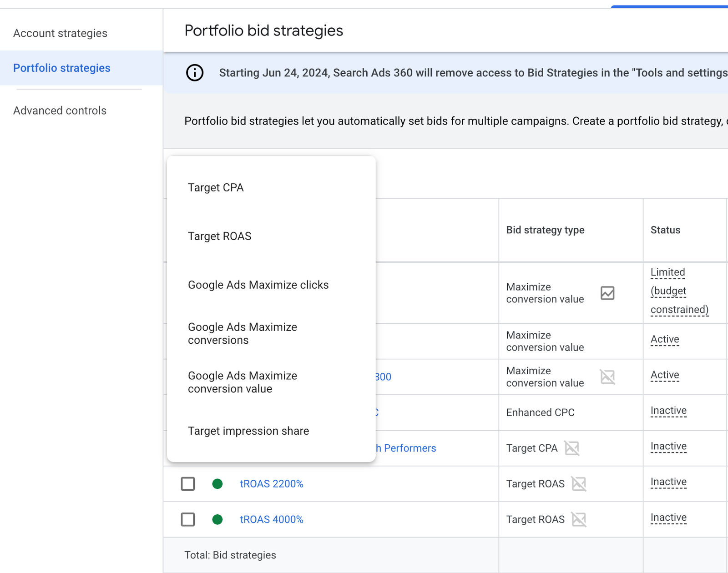The height and width of the screenshot is (573, 728).
Task: Tick the checkbox for tROAS 4000%
Action: pos(188,519)
